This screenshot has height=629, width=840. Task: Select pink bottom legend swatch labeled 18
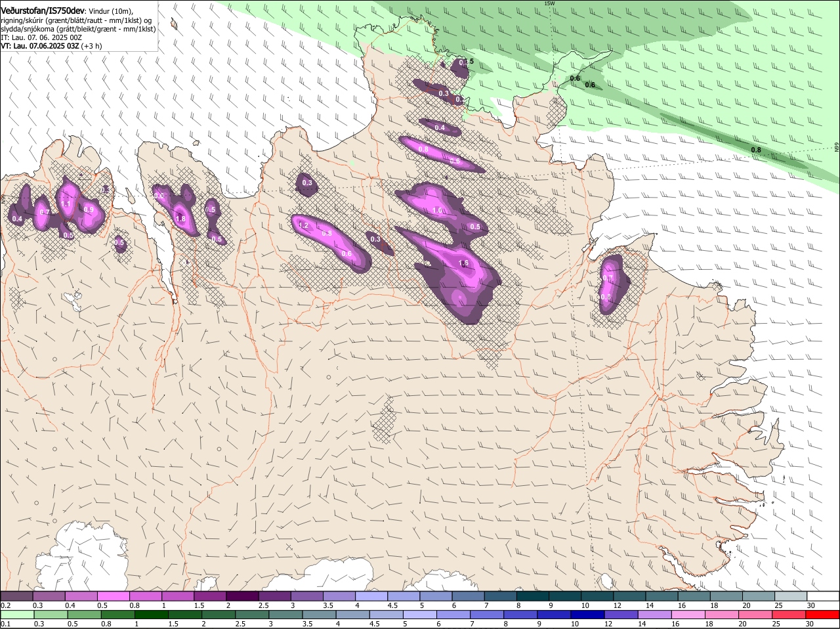(x=723, y=615)
